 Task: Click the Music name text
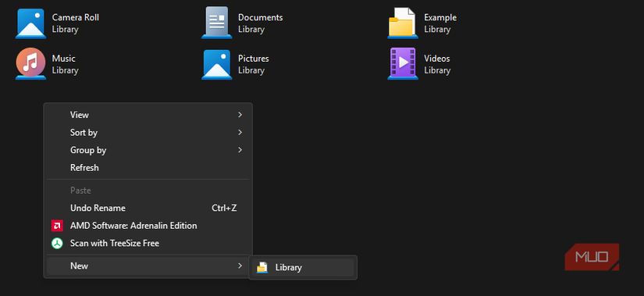point(64,59)
